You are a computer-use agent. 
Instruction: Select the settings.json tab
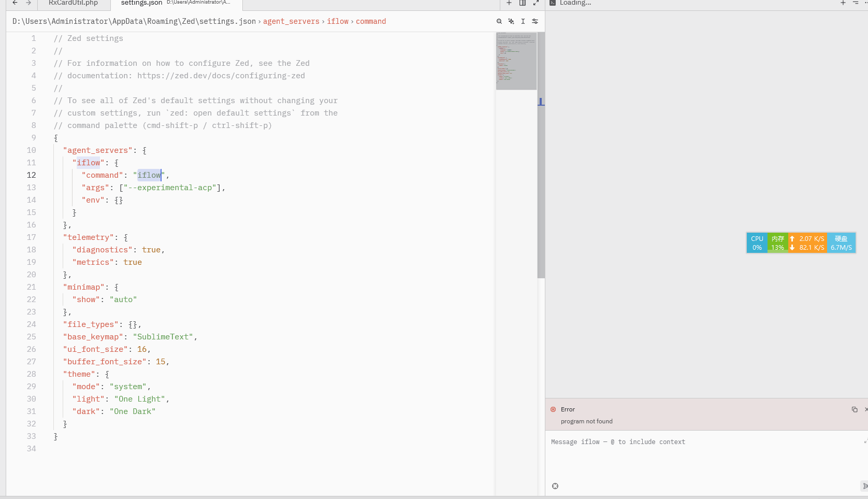[x=141, y=3]
